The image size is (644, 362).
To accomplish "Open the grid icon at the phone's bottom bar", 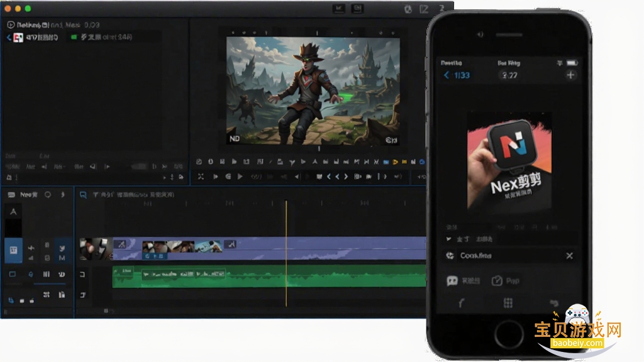I will click(508, 303).
